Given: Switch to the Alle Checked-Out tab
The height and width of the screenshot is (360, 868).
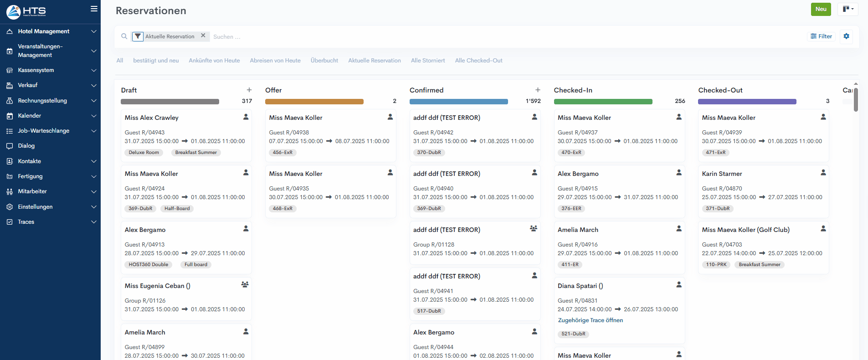Looking at the screenshot, I should point(478,61).
